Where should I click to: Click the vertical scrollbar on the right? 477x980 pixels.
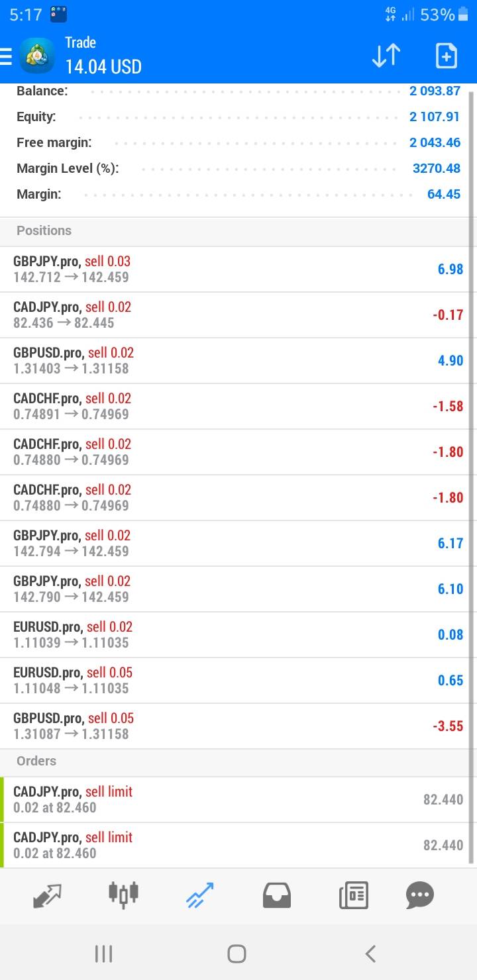point(472,464)
